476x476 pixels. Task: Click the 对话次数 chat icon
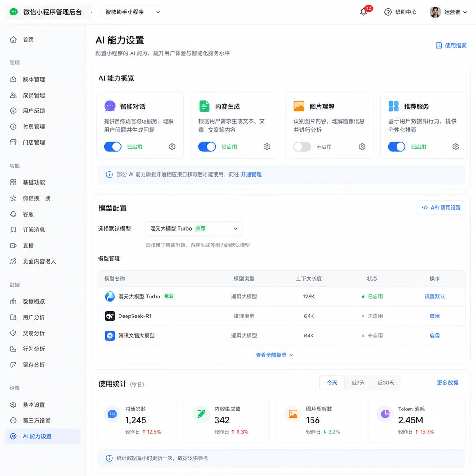[112, 414]
